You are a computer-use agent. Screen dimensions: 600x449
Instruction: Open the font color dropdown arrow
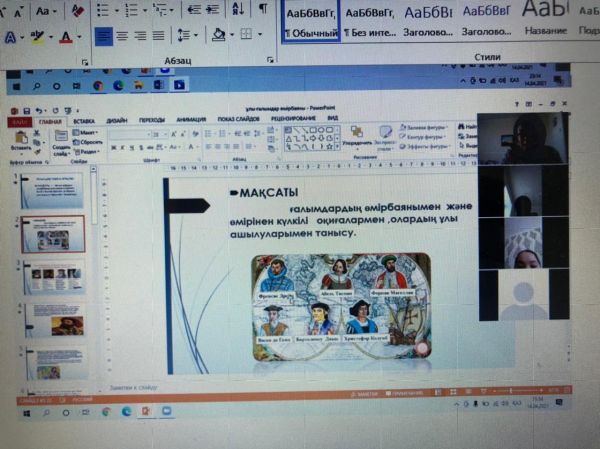click(x=78, y=37)
